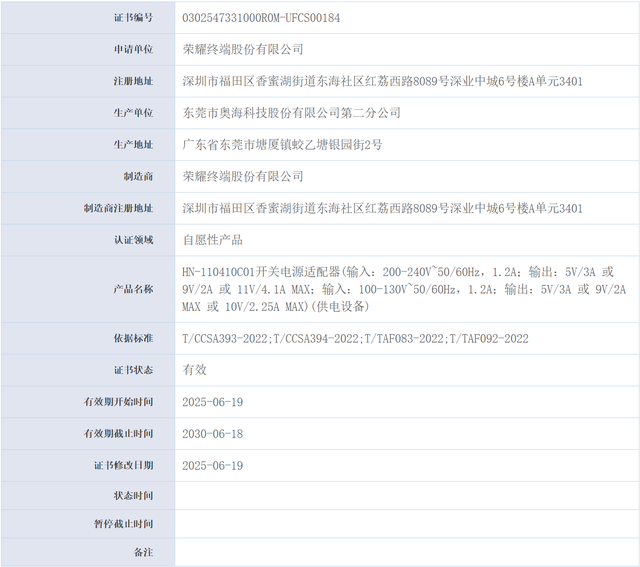
Task: Click the 备注 label
Action: pos(143,552)
